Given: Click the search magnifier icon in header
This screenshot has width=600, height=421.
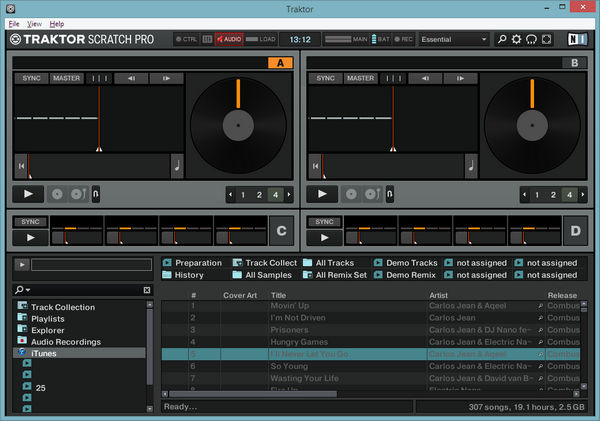Looking at the screenshot, I should (x=502, y=40).
